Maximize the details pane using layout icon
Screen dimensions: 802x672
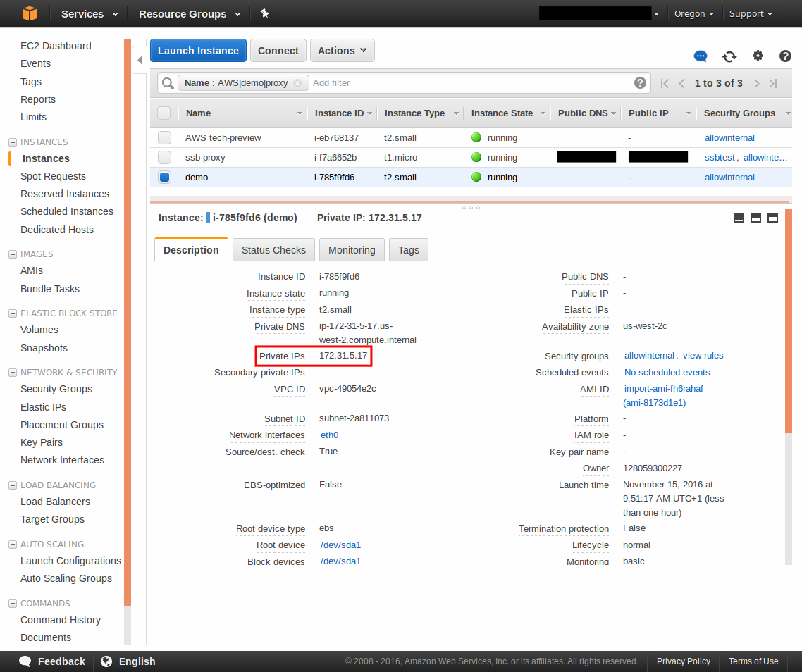pyautogui.click(x=772, y=218)
